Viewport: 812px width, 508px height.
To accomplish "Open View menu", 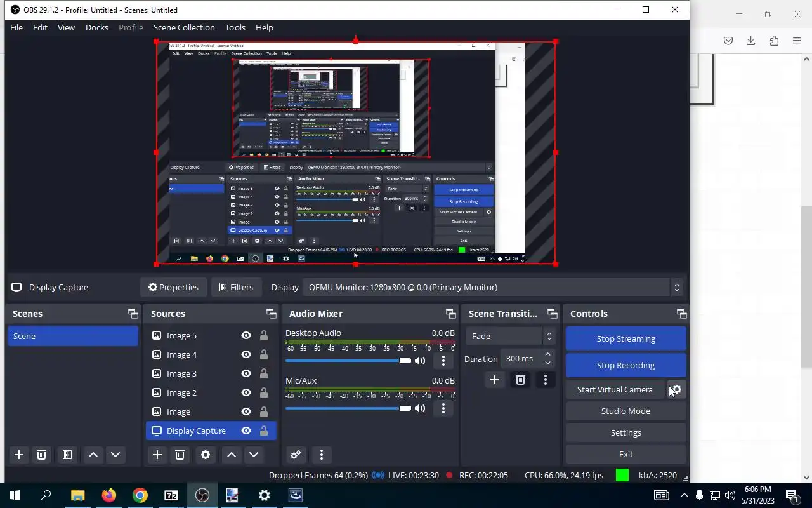I will [66, 27].
